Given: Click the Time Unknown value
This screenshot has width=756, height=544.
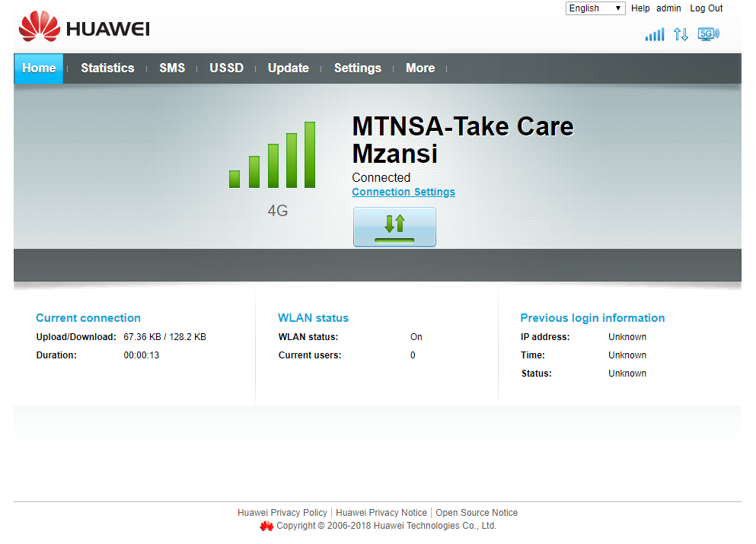Looking at the screenshot, I should tap(627, 355).
